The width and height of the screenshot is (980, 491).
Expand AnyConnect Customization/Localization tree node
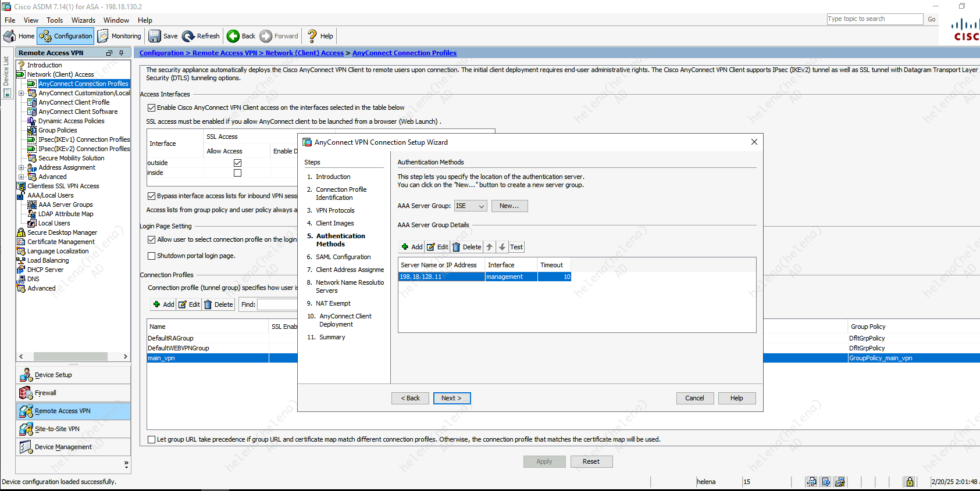(x=22, y=93)
